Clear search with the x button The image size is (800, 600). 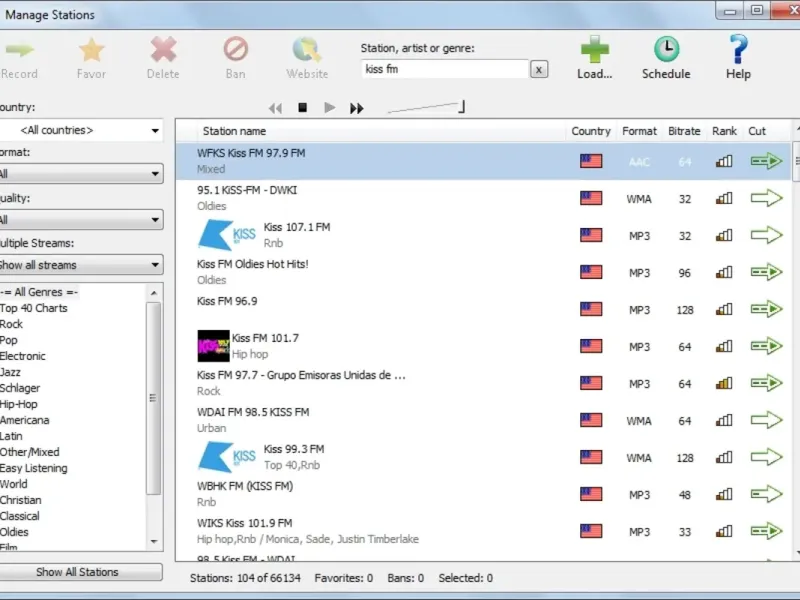point(539,69)
